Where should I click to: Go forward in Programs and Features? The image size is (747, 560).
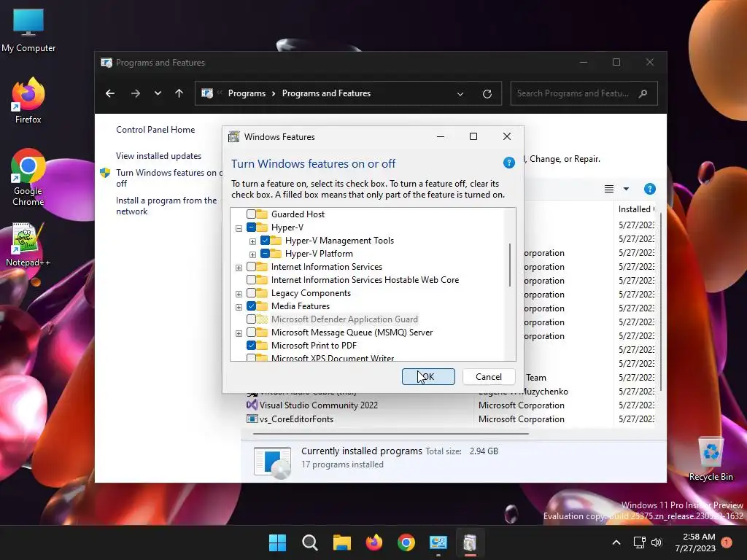tap(135, 93)
